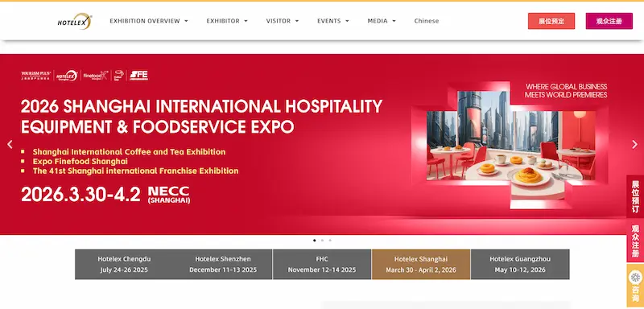Expand the Events dropdown arrow

[347, 21]
